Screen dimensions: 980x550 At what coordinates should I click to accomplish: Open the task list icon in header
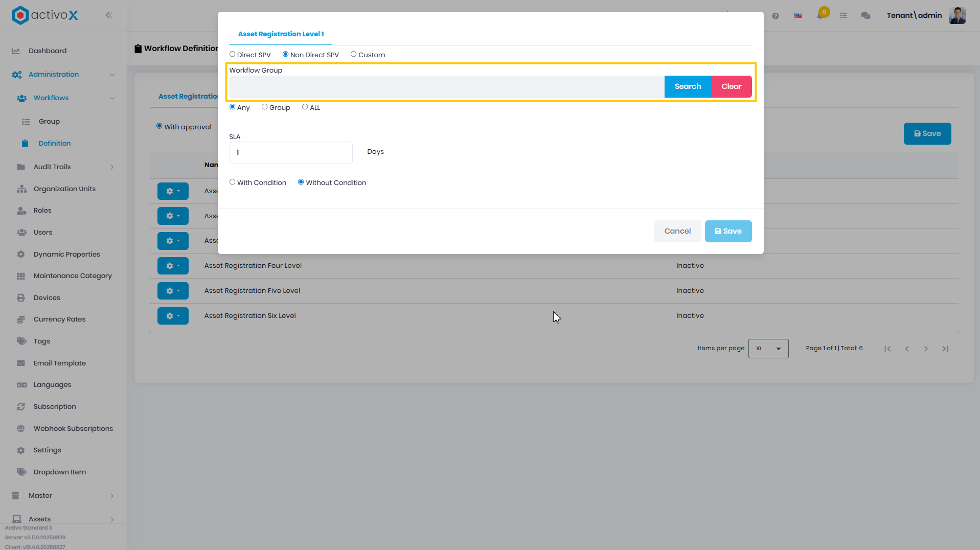click(844, 16)
